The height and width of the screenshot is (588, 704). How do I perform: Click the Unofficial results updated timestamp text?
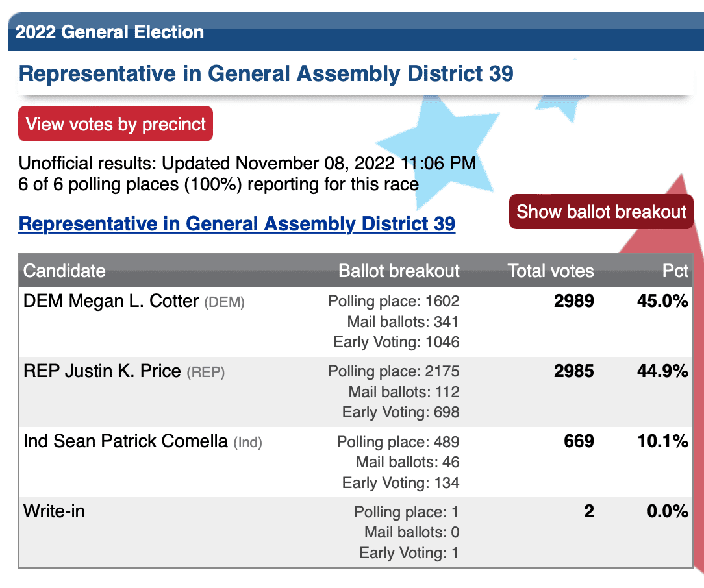tap(247, 164)
